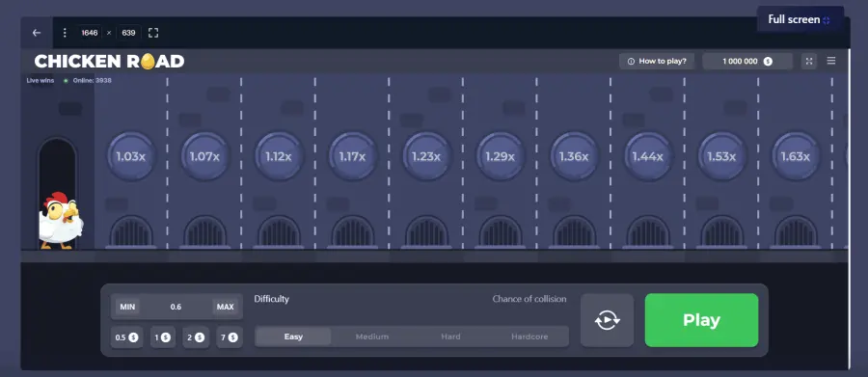Click the 1.44x multiplier coin
This screenshot has width=868, height=377.
pos(648,156)
